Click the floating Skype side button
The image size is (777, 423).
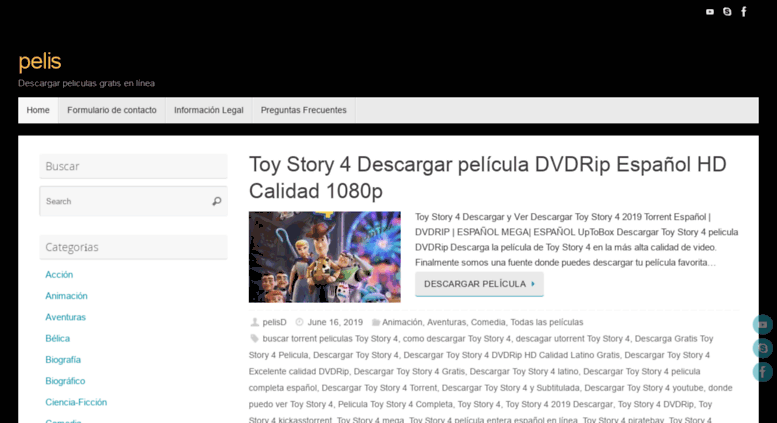pos(763,348)
